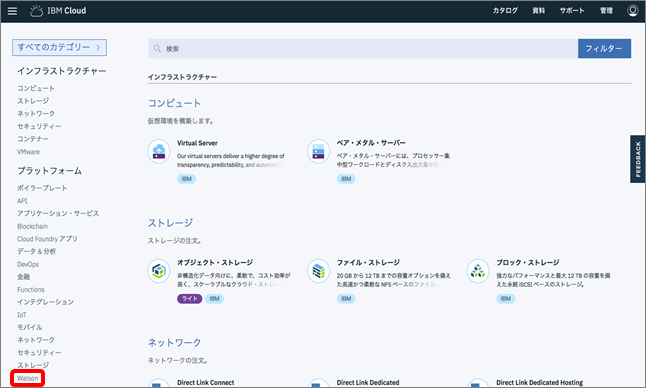Open the ブロック・ストレージ title
Image resolution: width=646 pixels, height=388 pixels.
coord(528,262)
